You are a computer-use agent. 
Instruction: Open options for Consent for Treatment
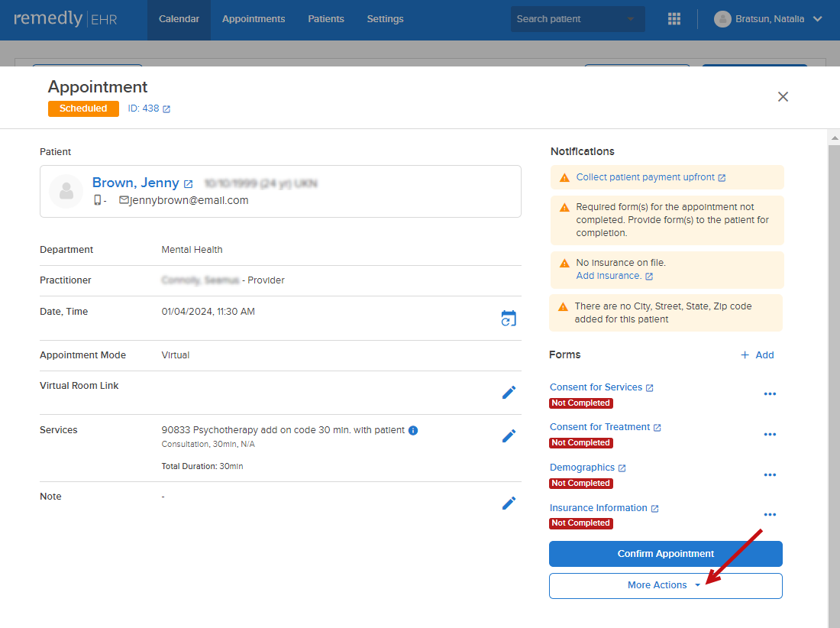coord(770,434)
